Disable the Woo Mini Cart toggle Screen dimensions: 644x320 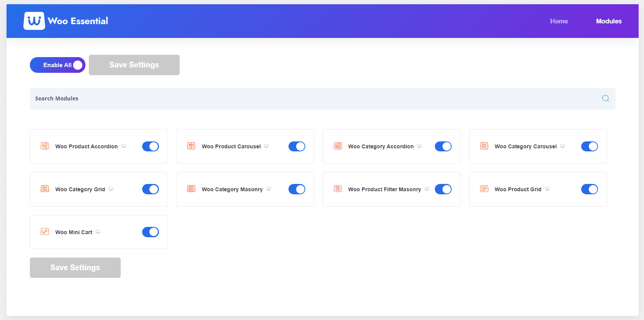pyautogui.click(x=151, y=232)
